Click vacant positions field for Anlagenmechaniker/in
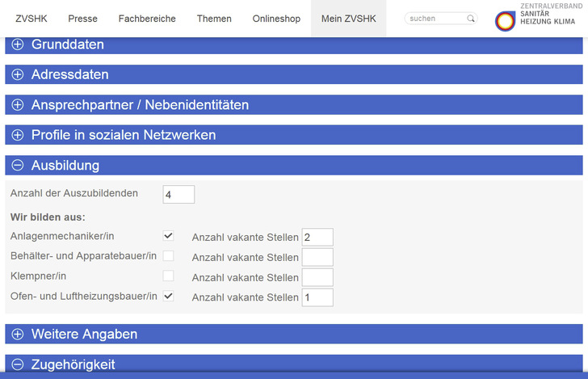Screen dimensions: 588x379 317,237
